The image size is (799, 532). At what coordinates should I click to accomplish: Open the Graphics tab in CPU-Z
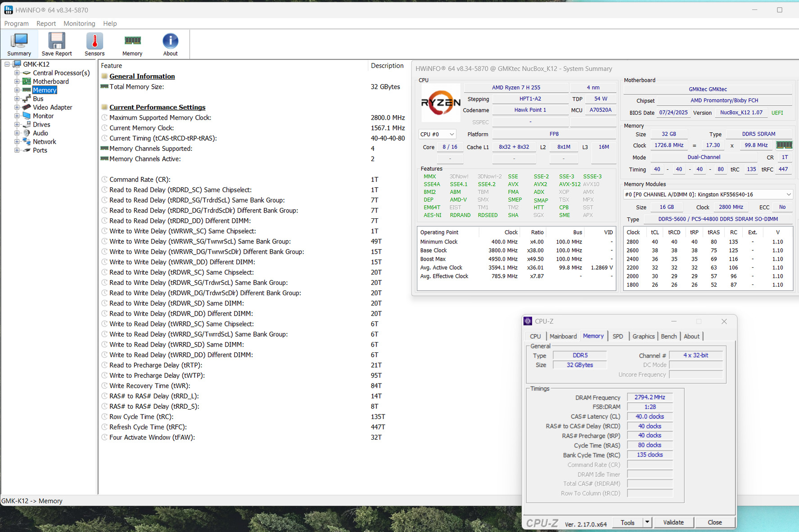coord(643,336)
